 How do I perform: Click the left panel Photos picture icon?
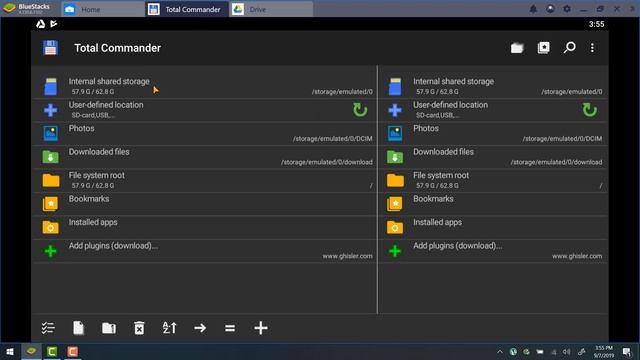[x=51, y=133]
